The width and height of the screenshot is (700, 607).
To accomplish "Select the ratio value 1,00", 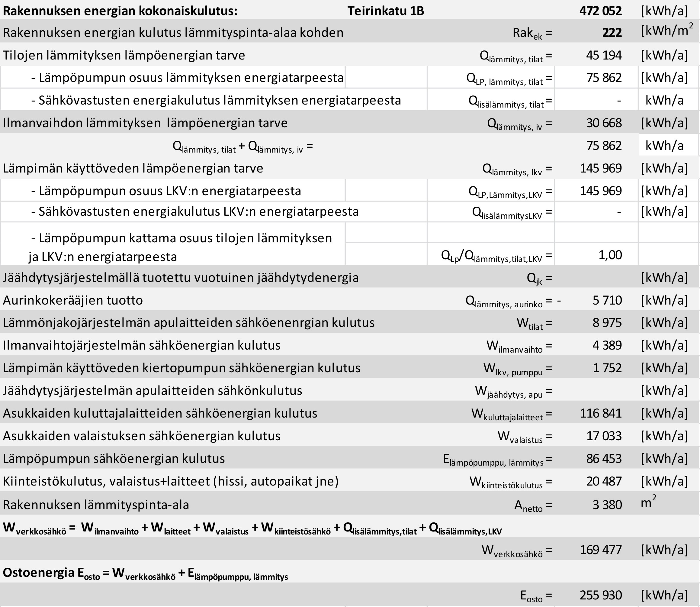I will 610,255.
